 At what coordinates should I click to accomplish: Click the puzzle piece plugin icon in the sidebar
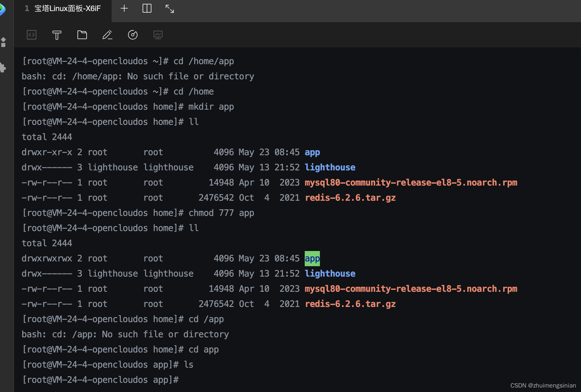pyautogui.click(x=3, y=67)
